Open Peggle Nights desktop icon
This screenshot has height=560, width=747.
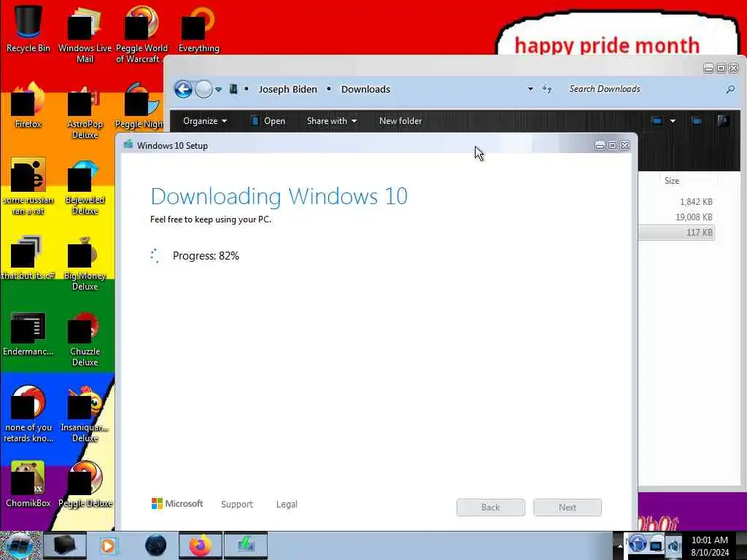pos(139,105)
